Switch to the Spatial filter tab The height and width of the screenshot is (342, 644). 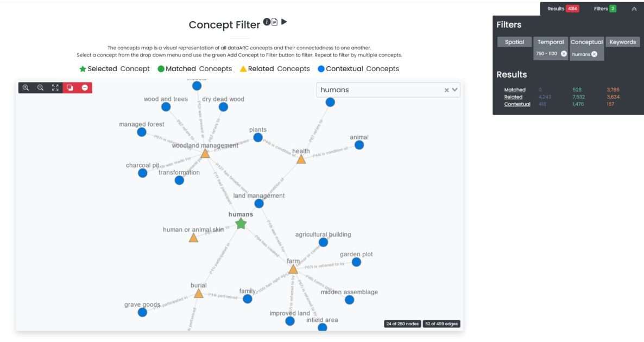pos(514,42)
